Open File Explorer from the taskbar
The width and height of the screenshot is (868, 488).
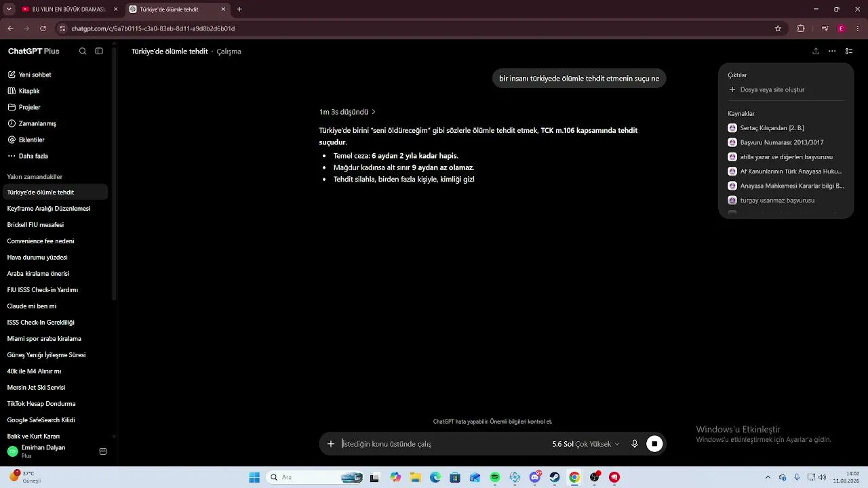[x=415, y=477]
